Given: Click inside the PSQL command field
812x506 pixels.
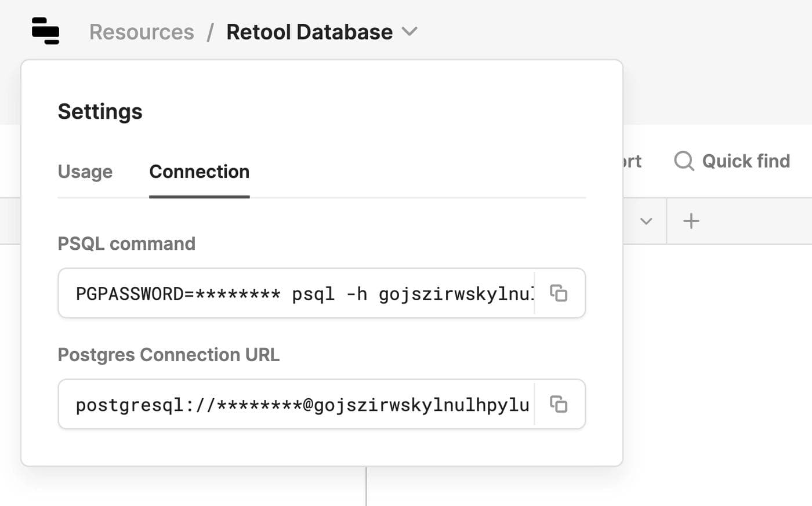Looking at the screenshot, I should coord(290,293).
